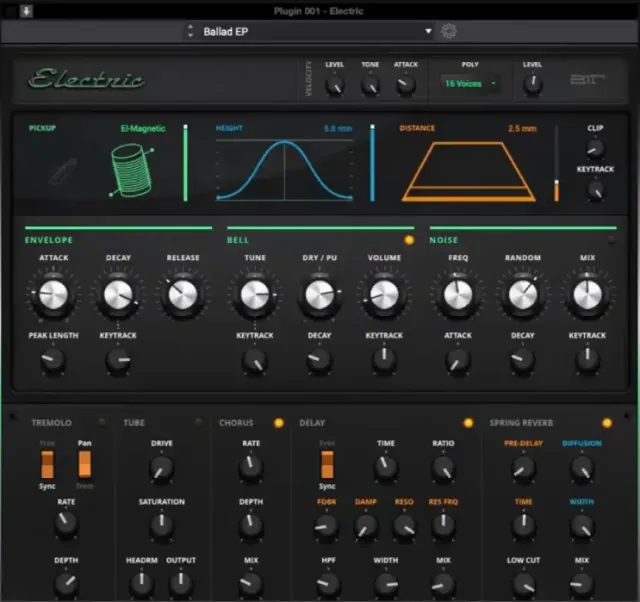Screen dimensions: 640x602
Task: Click the Delay Res Frq knob
Action: click(443, 525)
